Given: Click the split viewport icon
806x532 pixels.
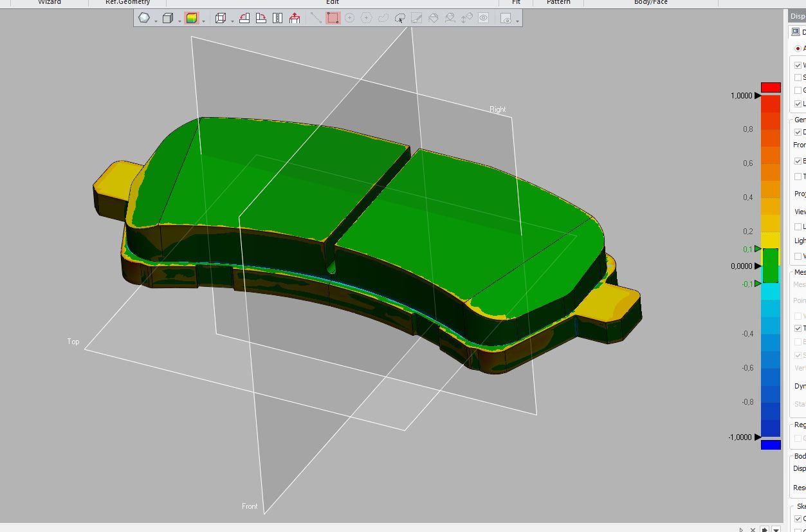Looking at the screenshot, I should click(278, 19).
